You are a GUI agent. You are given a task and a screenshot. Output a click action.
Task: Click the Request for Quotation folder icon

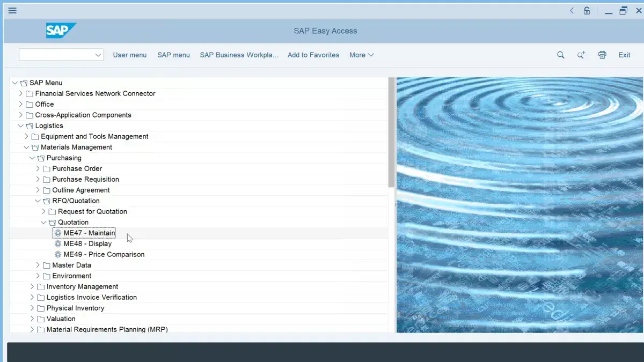(52, 211)
